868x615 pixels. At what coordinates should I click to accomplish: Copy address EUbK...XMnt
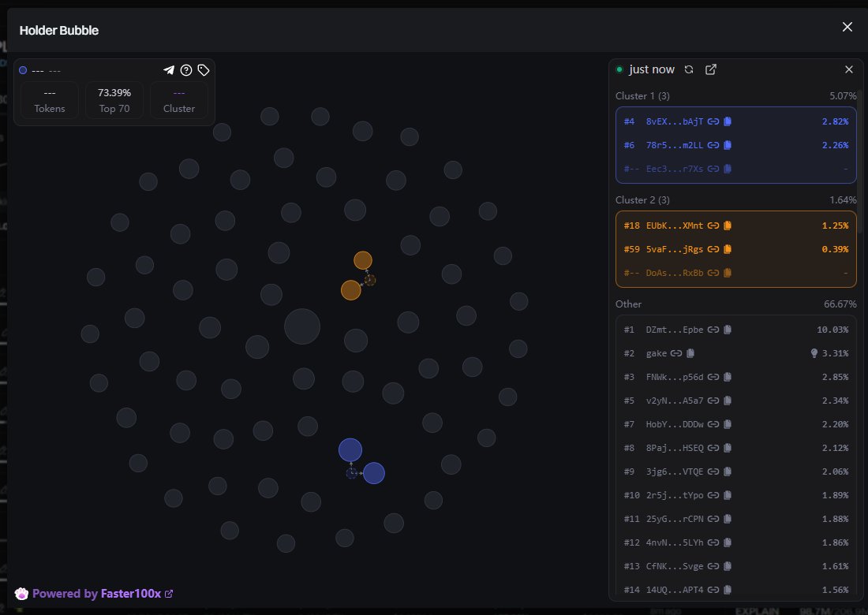coord(728,225)
